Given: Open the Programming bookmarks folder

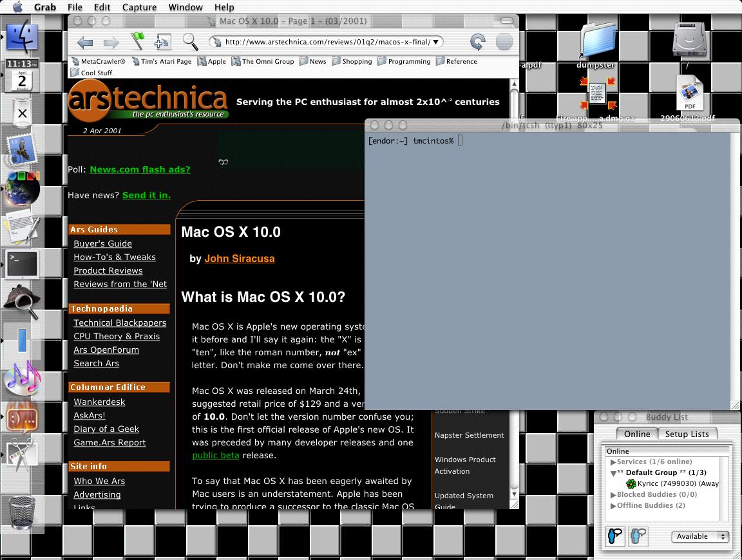Looking at the screenshot, I should tap(404, 62).
